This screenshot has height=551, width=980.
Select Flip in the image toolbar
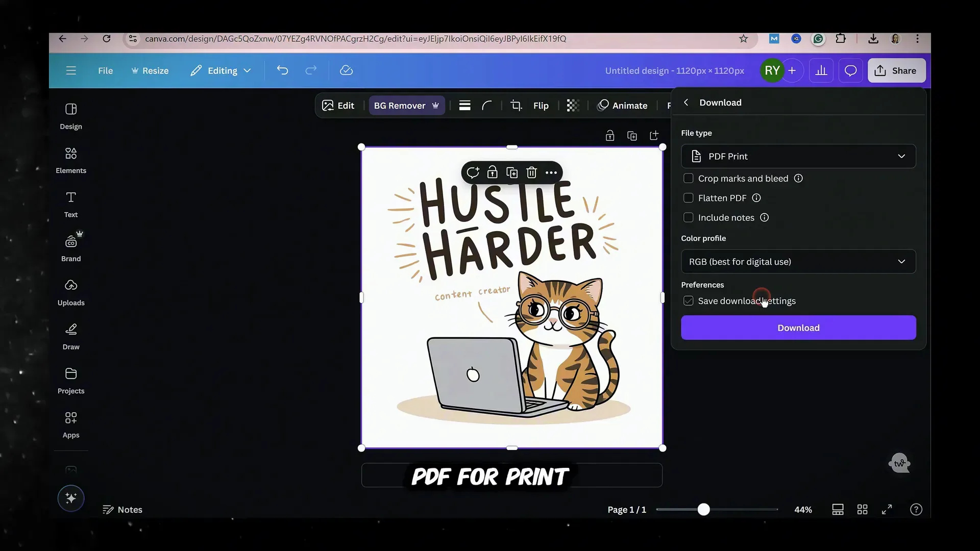point(541,106)
